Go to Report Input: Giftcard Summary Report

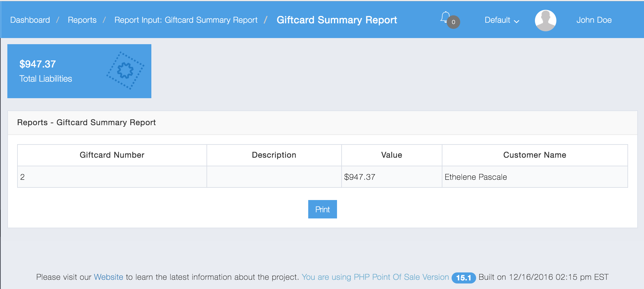pos(186,20)
